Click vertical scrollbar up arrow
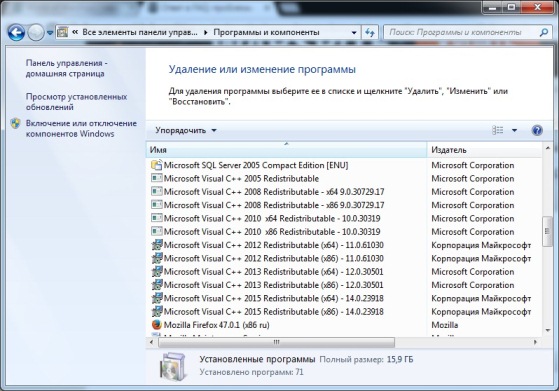Image resolution: width=559 pixels, height=391 pixels. (x=548, y=148)
